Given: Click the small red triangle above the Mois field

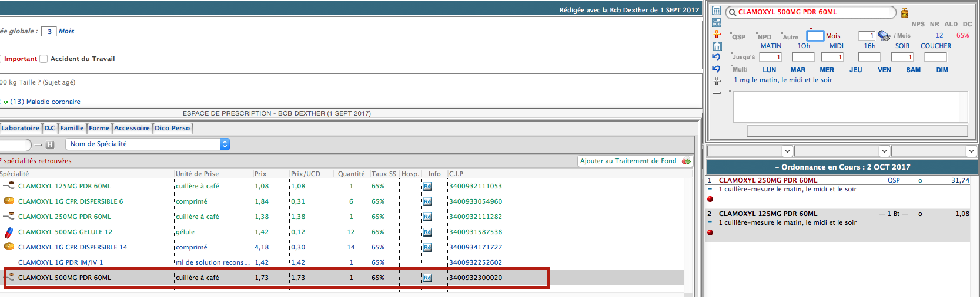Looking at the screenshot, I should click(811, 28).
